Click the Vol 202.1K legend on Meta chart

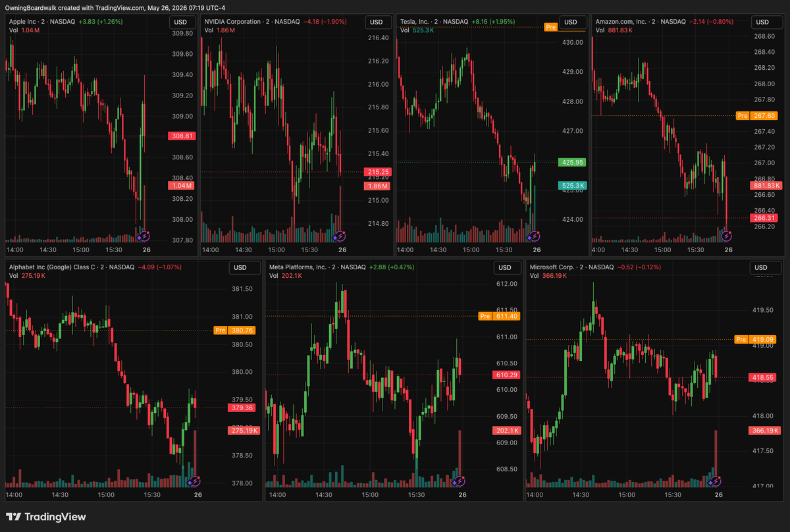pos(286,276)
